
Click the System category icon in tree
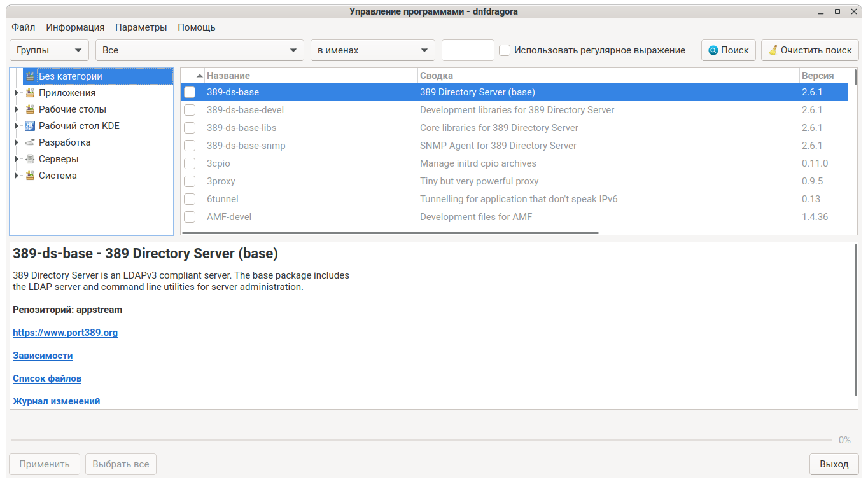click(30, 176)
